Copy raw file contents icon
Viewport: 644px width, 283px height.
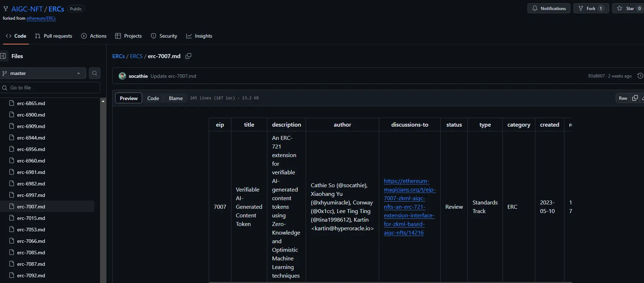tap(635, 98)
